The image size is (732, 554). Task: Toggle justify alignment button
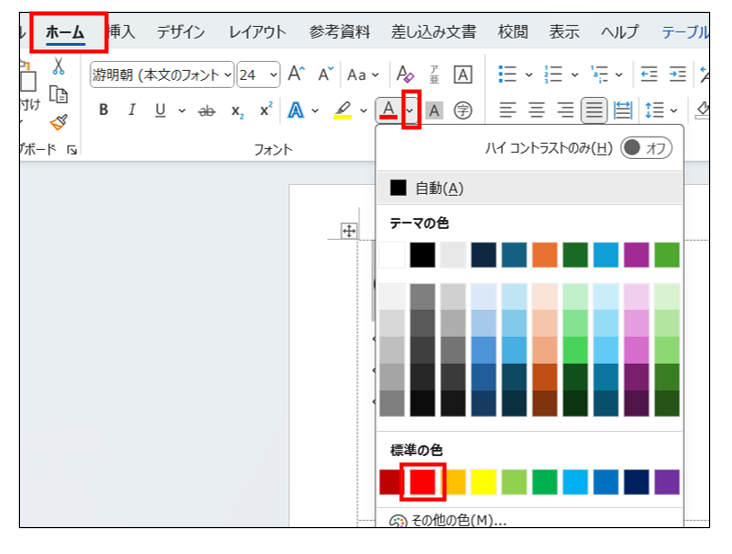(x=594, y=111)
